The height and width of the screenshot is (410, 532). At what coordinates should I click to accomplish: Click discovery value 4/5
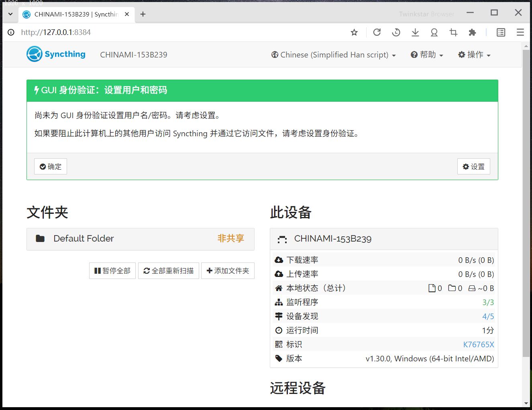click(x=488, y=316)
